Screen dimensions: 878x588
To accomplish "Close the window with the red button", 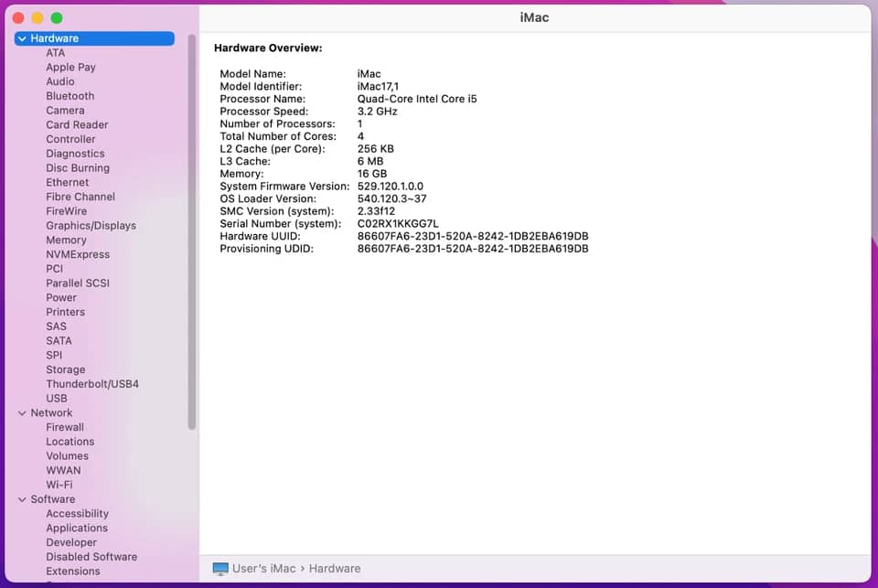I will point(18,18).
